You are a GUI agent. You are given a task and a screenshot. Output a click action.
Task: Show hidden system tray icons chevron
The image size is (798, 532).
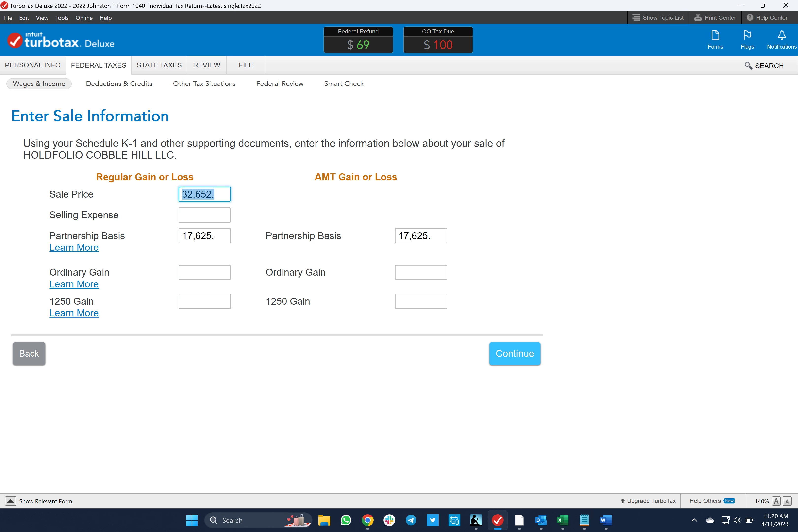click(x=694, y=520)
